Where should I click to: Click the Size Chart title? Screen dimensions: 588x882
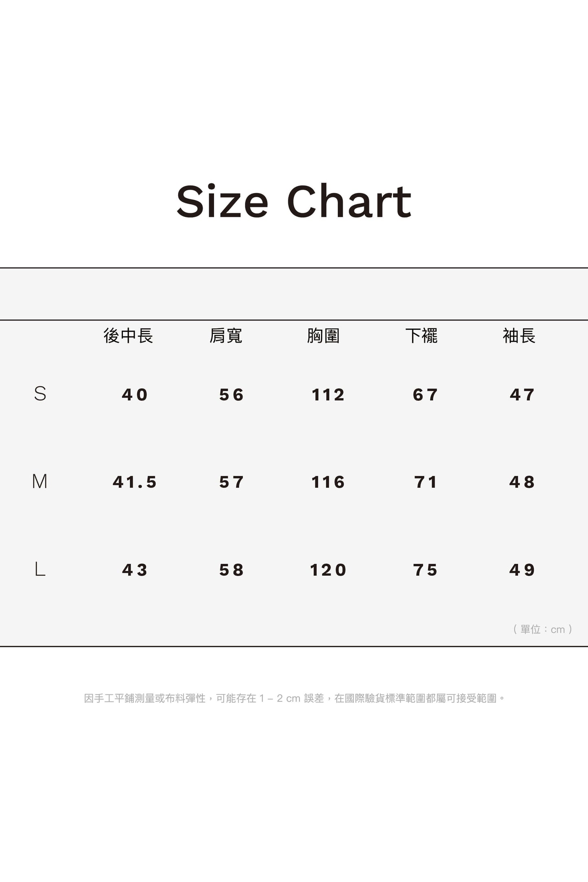click(294, 202)
